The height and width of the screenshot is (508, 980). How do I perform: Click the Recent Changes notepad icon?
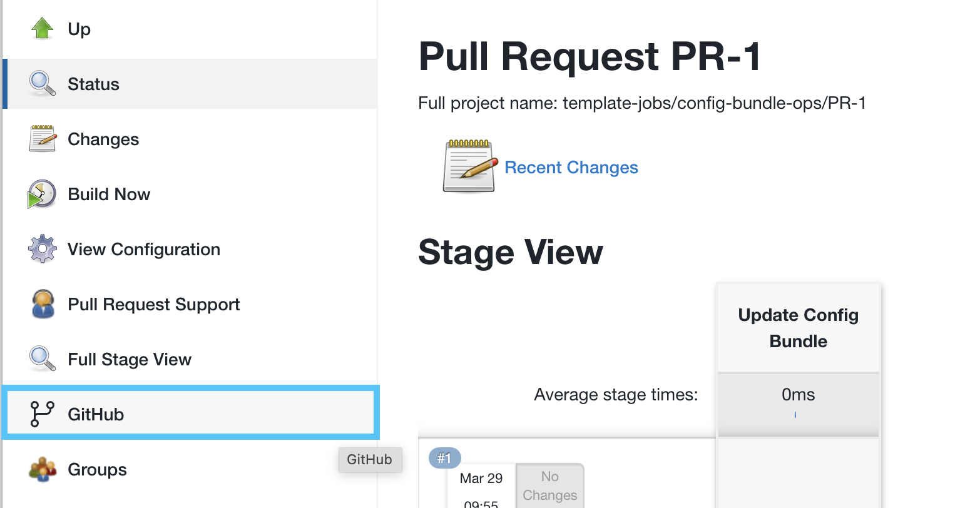tap(468, 166)
